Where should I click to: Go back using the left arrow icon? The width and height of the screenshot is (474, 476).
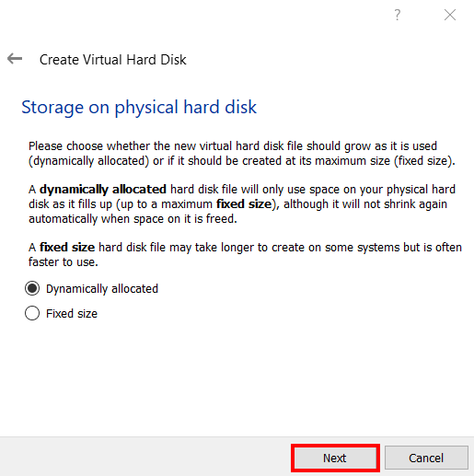coord(15,59)
